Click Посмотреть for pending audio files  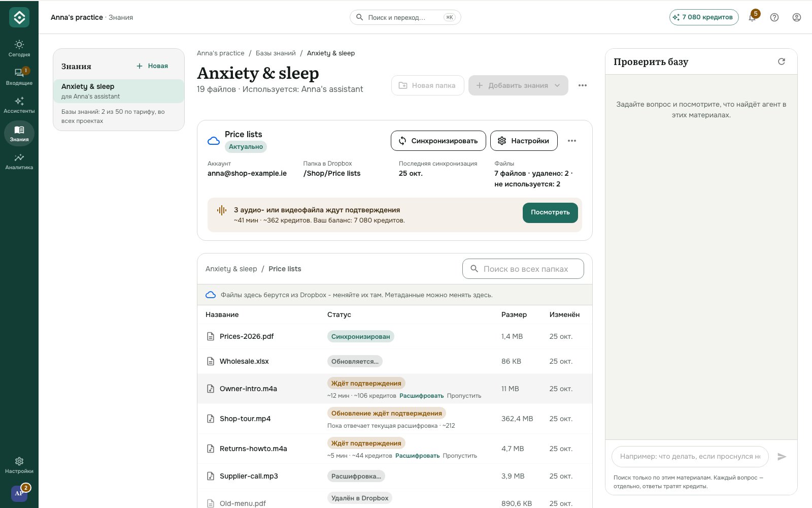550,212
